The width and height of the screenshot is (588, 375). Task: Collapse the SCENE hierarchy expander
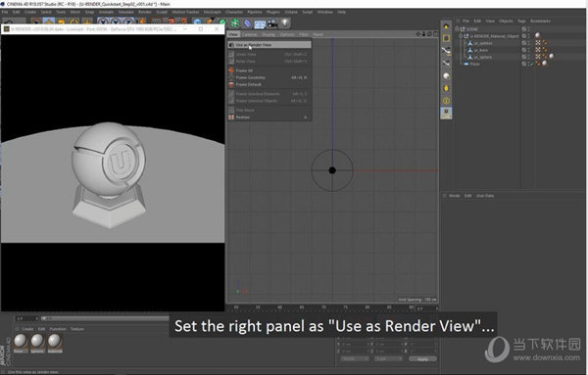(457, 28)
